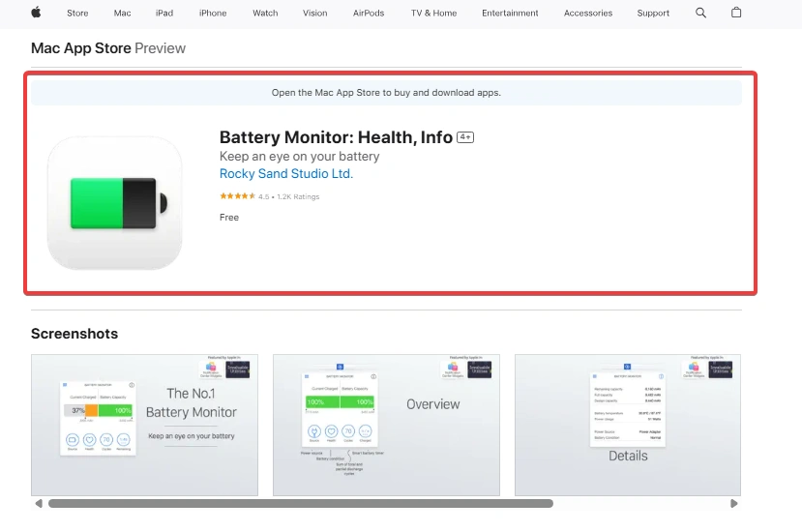Open the TV & Home menu
802x532 pixels.
point(433,14)
